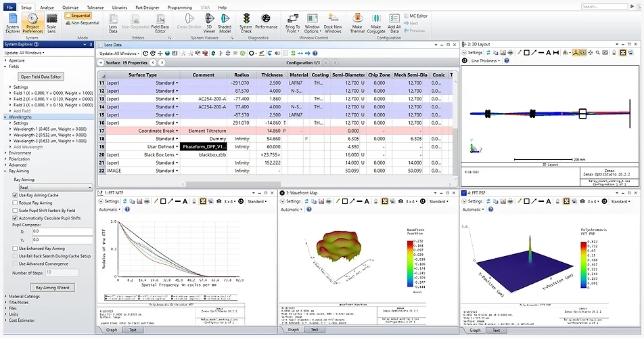Viewport: 644px width, 338px height.
Task: Enable Robust Ray Aiming checkbox
Action: coord(16,203)
